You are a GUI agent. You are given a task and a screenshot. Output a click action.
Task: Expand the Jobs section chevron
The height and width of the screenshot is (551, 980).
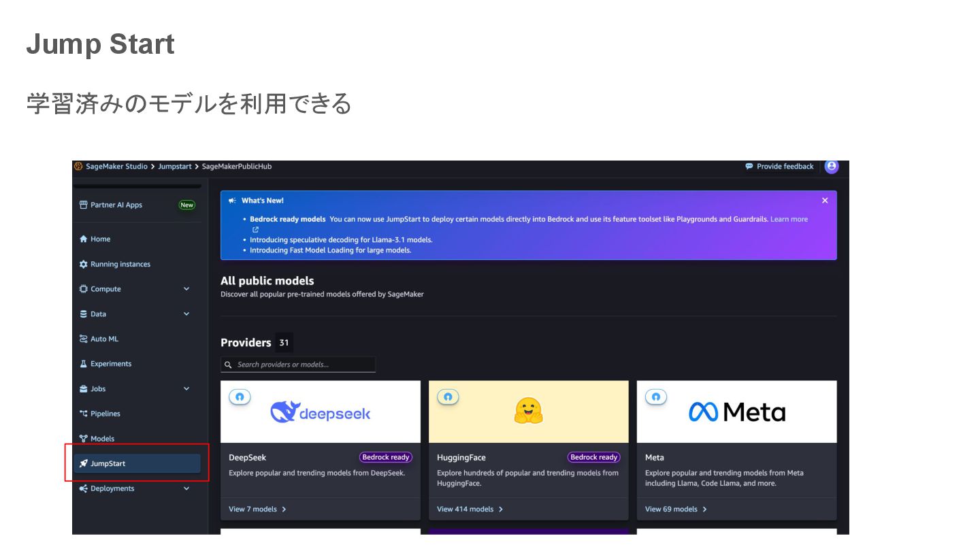186,389
